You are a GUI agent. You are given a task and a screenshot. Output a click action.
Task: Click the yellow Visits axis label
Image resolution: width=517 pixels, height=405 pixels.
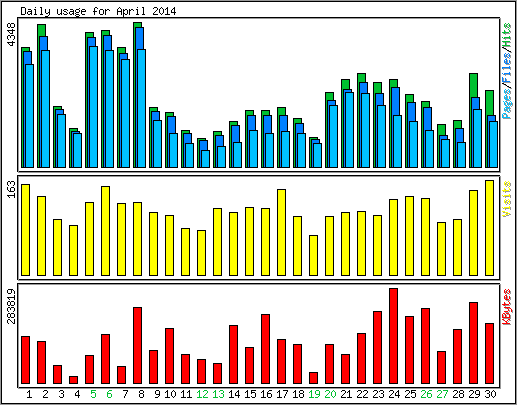(507, 199)
